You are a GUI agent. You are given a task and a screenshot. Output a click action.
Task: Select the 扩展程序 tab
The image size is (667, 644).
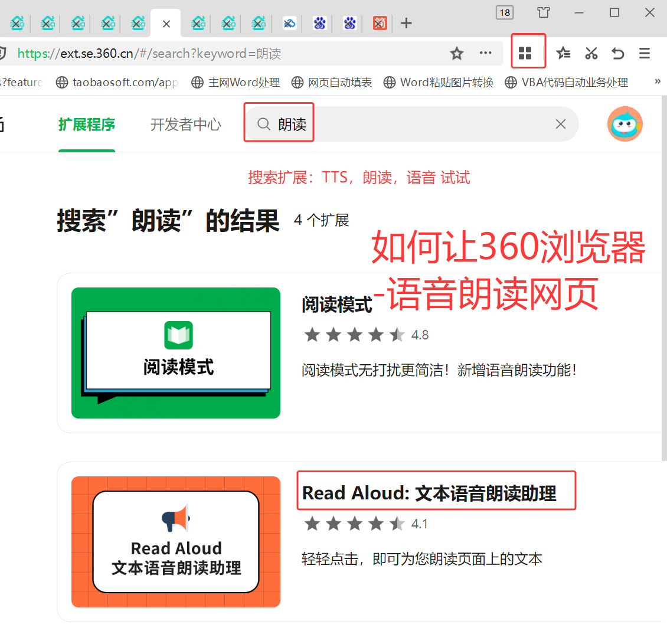87,125
